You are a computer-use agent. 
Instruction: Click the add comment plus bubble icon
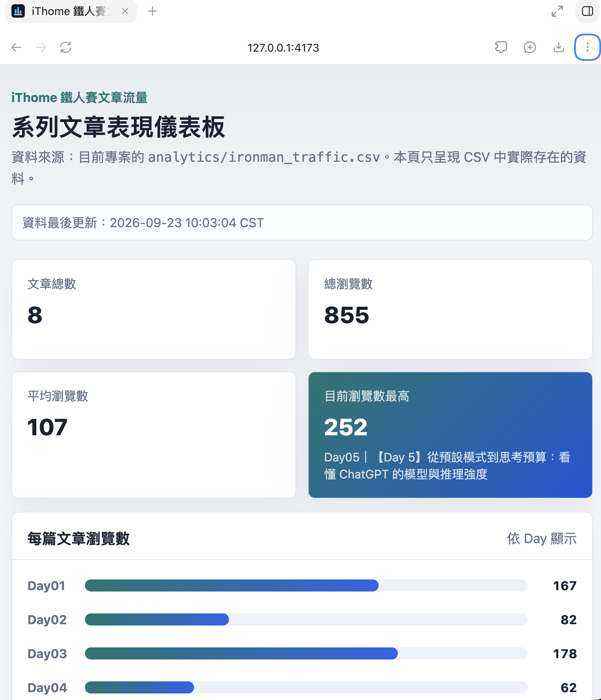click(x=530, y=47)
